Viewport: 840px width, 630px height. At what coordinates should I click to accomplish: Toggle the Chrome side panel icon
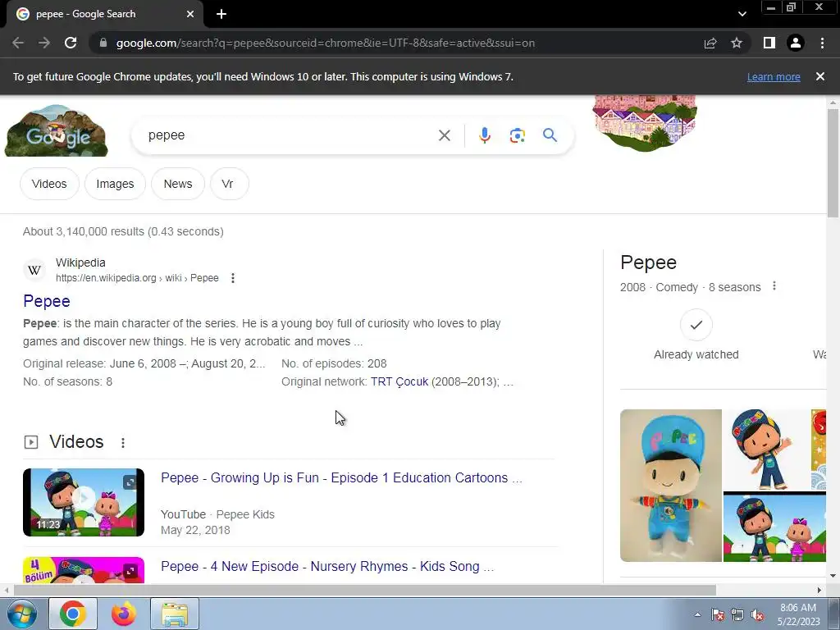(x=769, y=43)
